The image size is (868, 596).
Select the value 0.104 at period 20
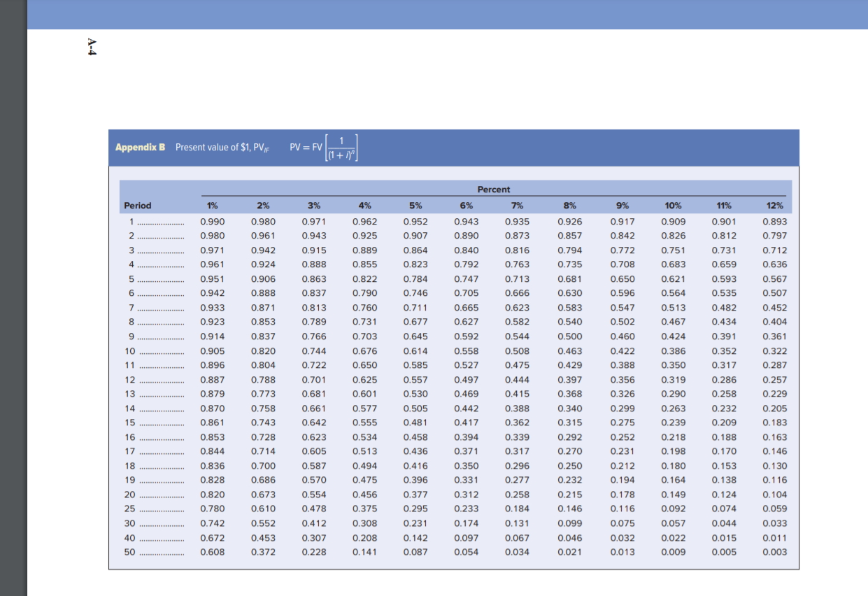(775, 494)
